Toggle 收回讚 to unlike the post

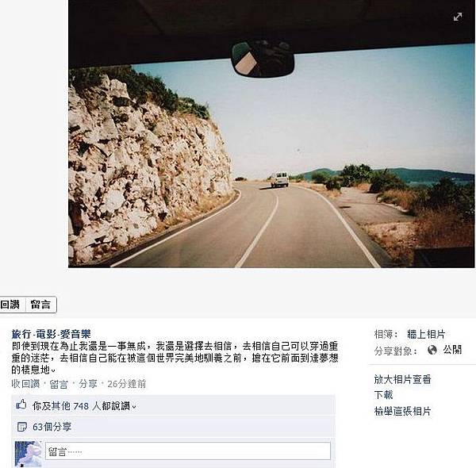[26, 384]
